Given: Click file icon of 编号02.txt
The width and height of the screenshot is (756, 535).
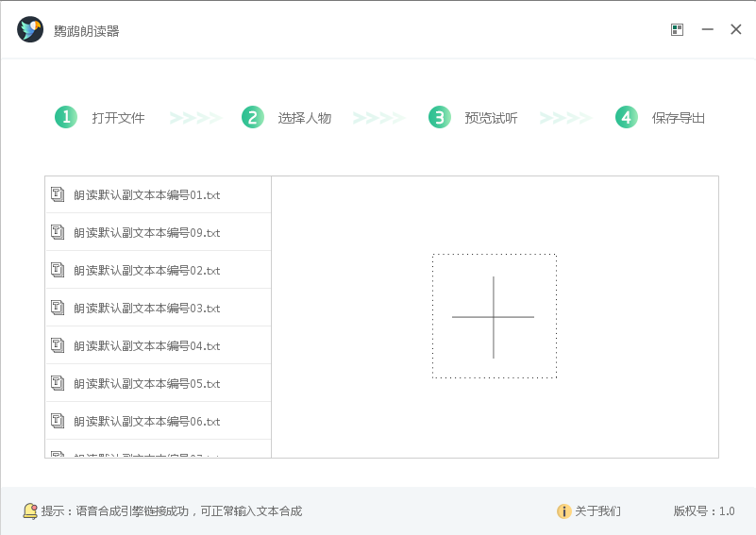Looking at the screenshot, I should pos(58,270).
